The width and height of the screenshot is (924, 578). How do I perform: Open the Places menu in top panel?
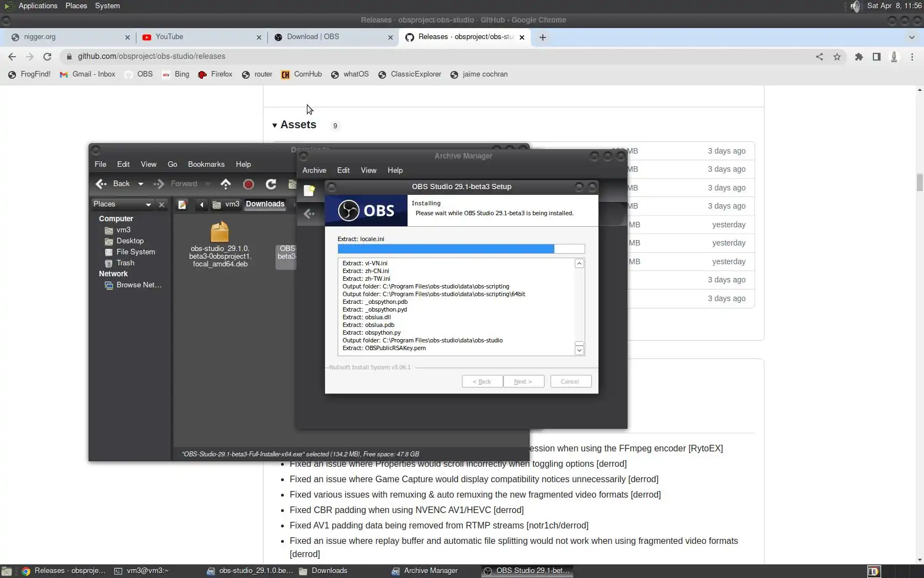click(x=76, y=6)
